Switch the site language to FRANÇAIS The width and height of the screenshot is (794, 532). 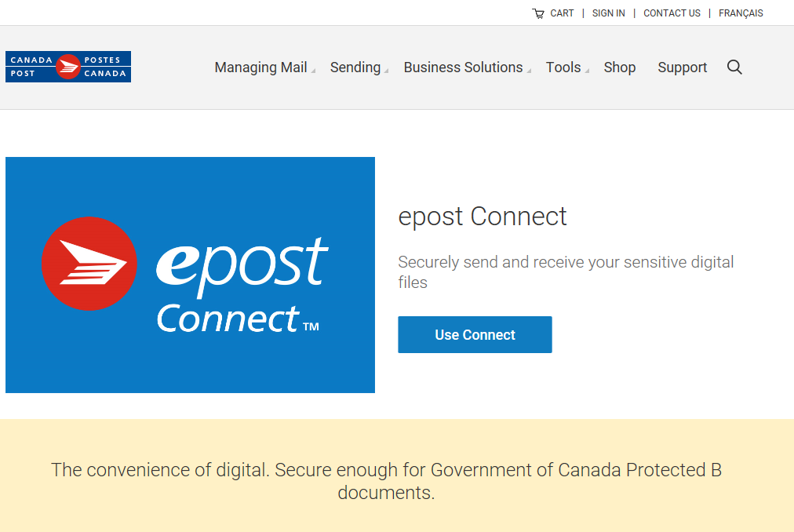741,13
